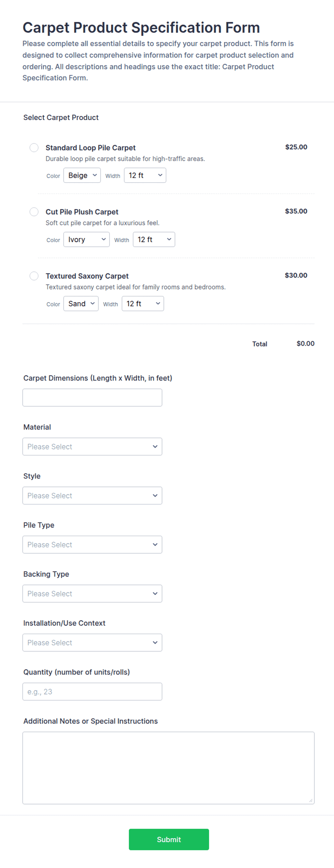Click the Carpet Dimensions input field
The width and height of the screenshot is (334, 868).
pos(92,398)
